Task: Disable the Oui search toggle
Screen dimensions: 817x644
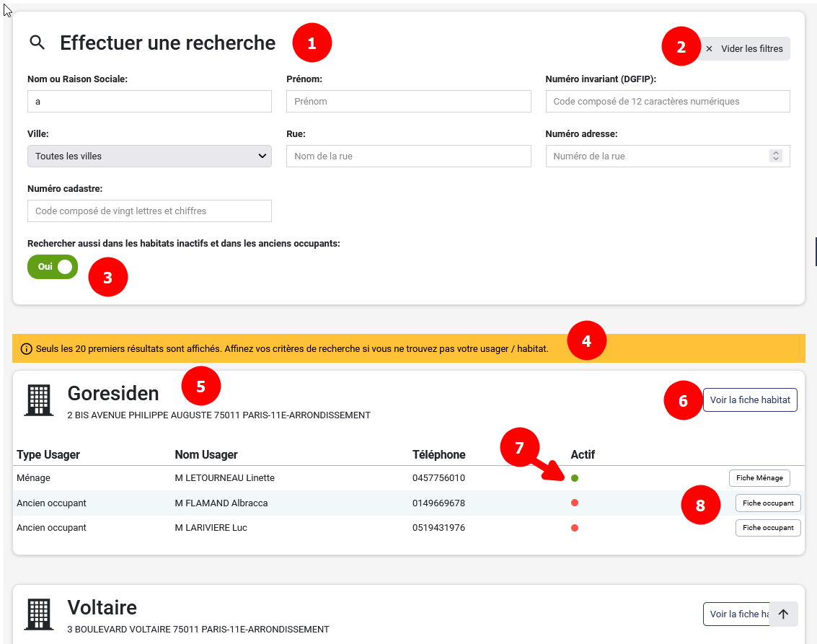Action: 52,266
